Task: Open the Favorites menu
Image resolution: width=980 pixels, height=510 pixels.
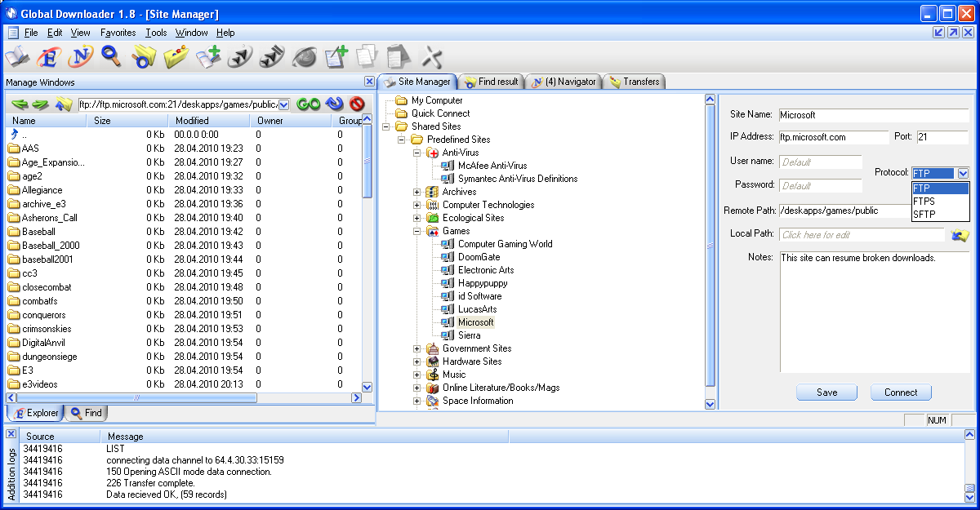Action: (118, 33)
